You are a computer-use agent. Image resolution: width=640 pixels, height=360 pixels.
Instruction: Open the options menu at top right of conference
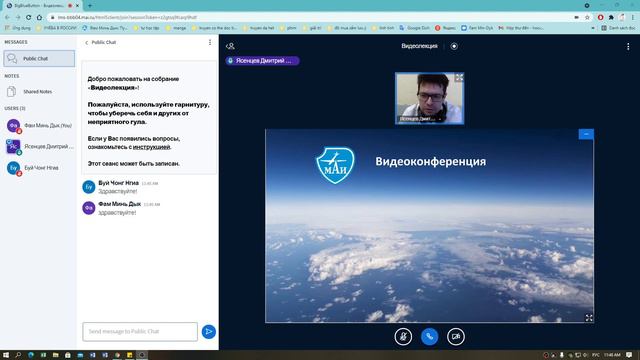(628, 47)
